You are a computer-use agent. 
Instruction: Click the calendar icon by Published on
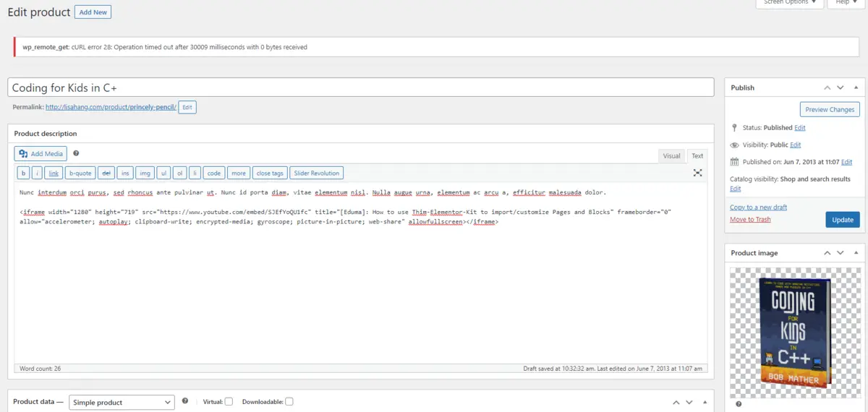tap(735, 162)
